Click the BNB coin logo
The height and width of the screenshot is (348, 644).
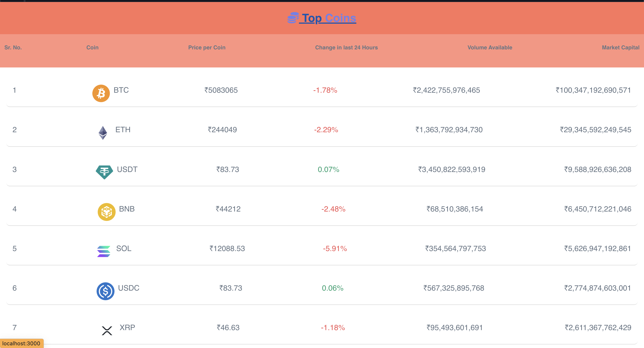106,212
